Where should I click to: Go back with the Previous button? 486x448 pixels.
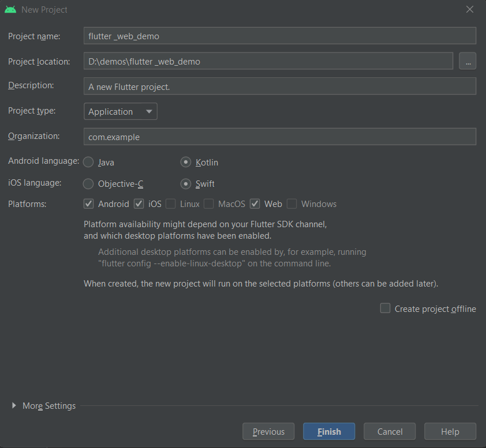268,431
